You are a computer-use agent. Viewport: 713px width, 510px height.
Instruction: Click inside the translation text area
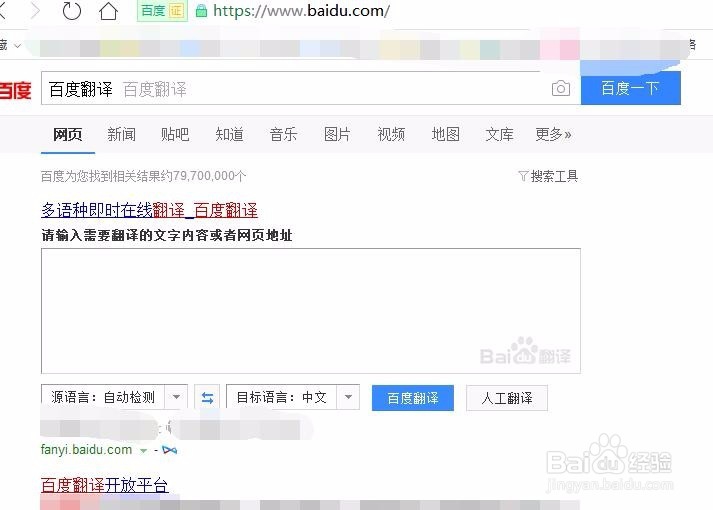click(311, 311)
